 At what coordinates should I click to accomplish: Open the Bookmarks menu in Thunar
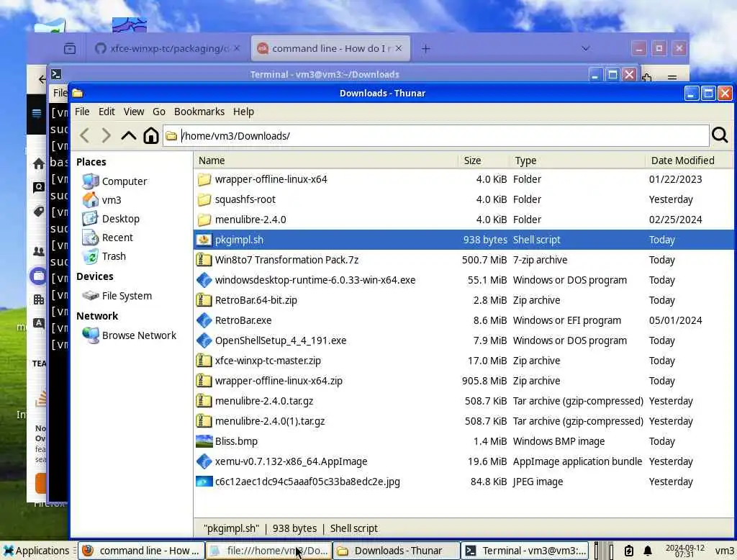click(199, 112)
